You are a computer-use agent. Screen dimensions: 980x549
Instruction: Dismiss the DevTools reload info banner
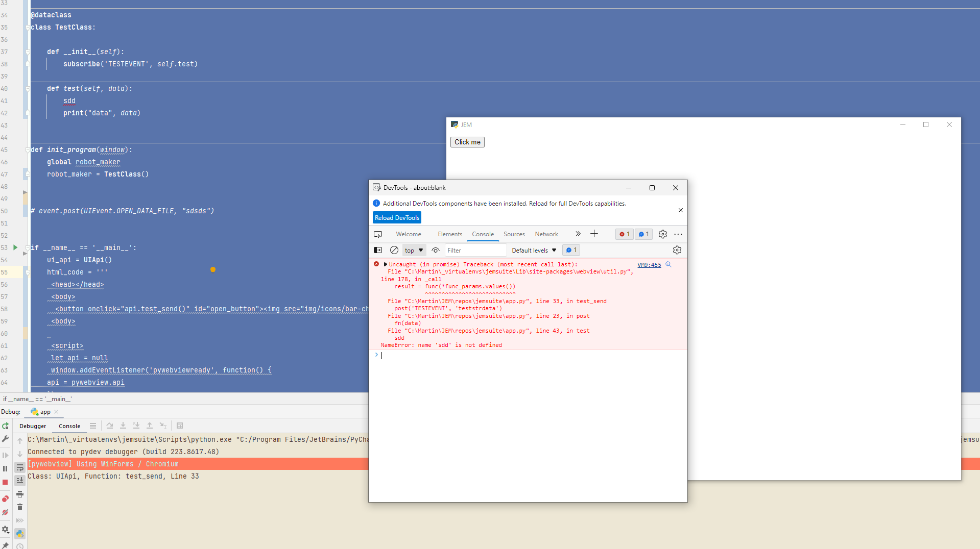680,210
